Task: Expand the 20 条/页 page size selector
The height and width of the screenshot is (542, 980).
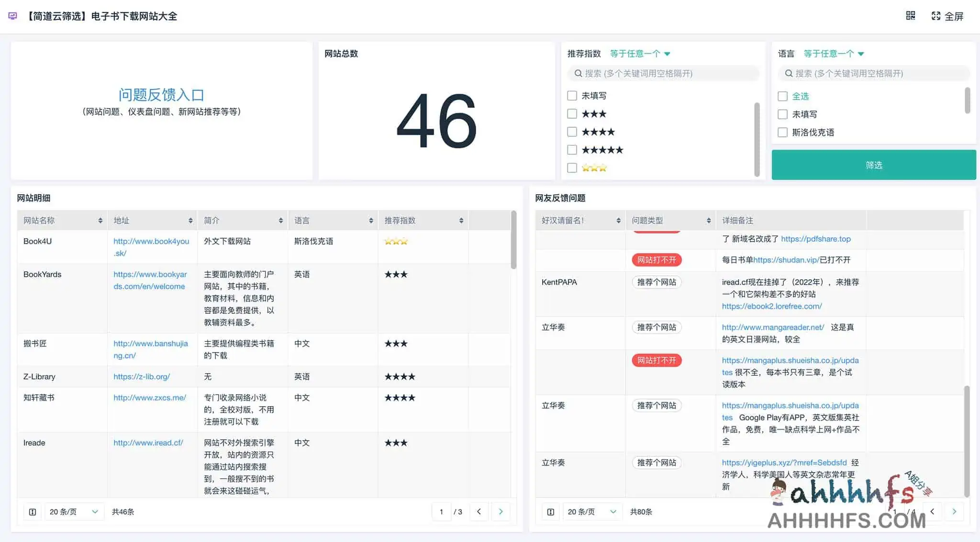Action: [74, 511]
